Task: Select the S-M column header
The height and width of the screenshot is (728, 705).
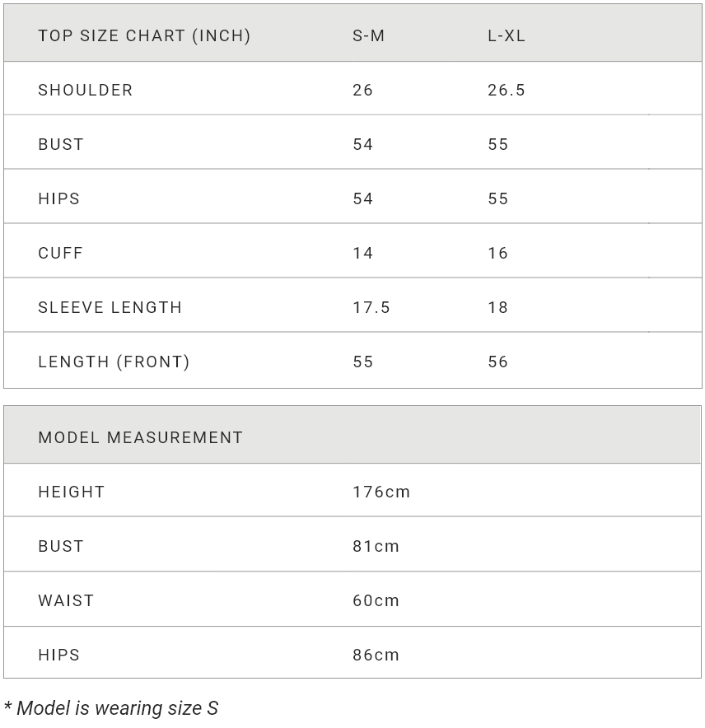Action: coord(368,35)
